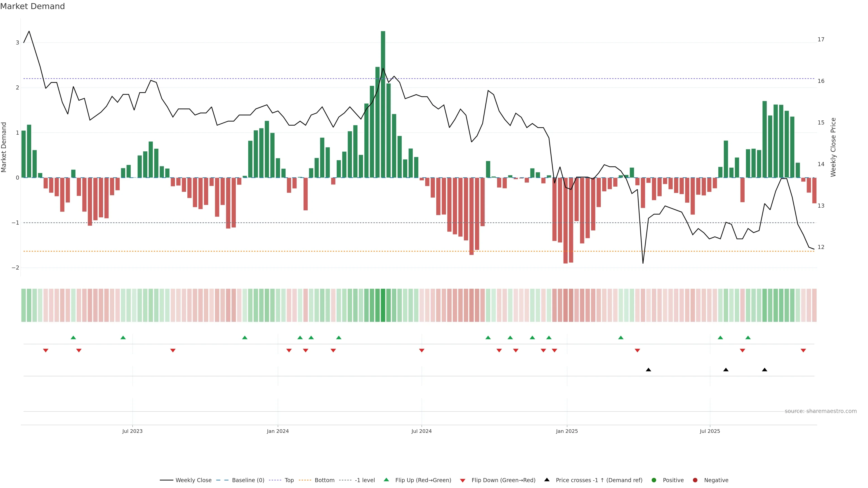The height and width of the screenshot is (488, 868).
Task: Toggle the Top dotted line legend
Action: pos(289,480)
